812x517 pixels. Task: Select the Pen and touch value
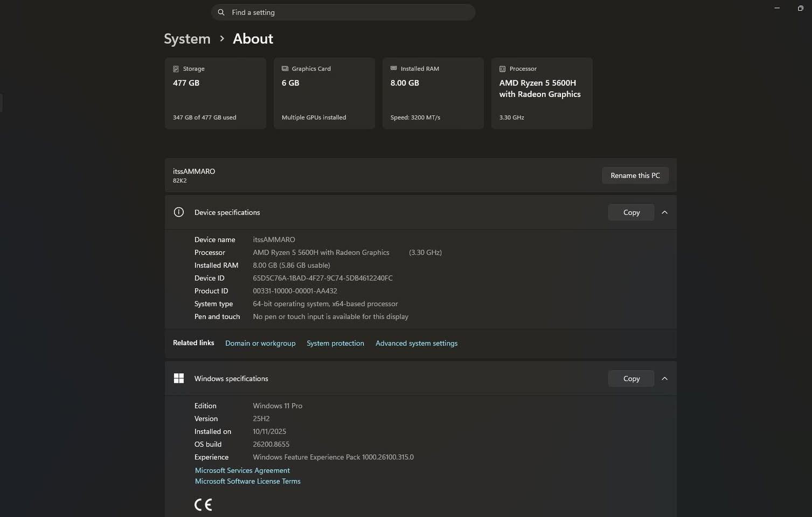(330, 317)
